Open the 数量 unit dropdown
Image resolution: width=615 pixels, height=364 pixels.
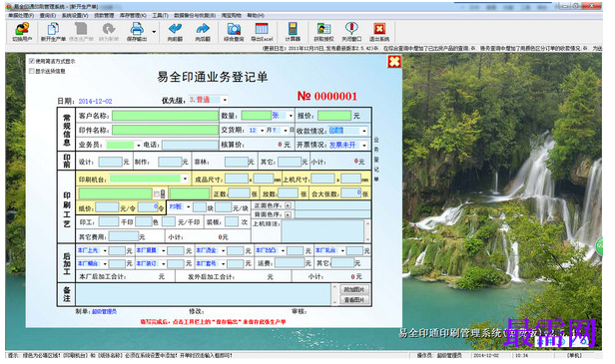291,116
